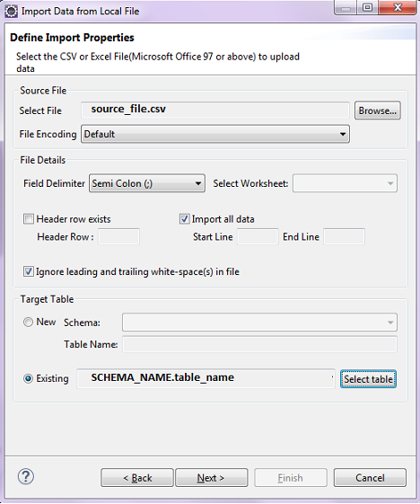The height and width of the screenshot is (504, 420).
Task: Close the Import Data from Local File dialog
Action: (x=398, y=8)
